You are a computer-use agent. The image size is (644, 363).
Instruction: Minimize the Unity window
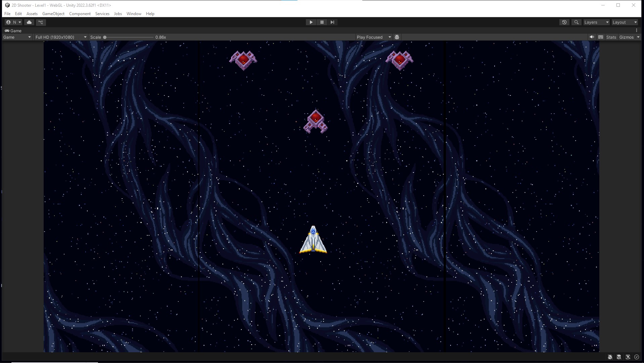click(x=603, y=5)
